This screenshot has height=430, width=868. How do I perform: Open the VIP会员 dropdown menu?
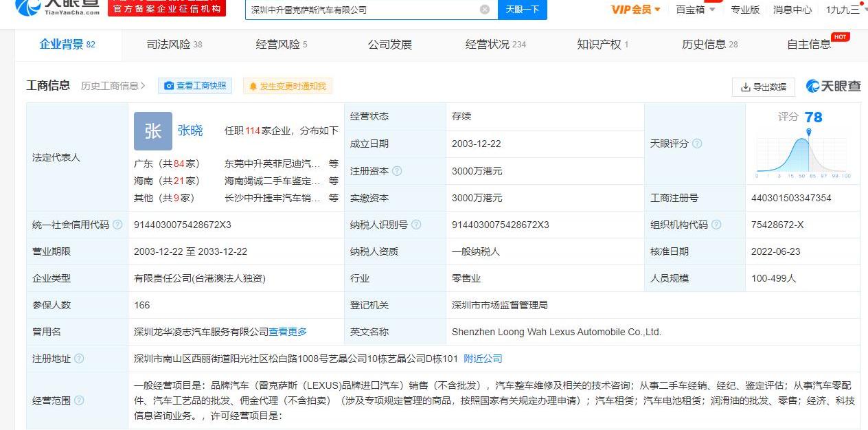tap(636, 10)
